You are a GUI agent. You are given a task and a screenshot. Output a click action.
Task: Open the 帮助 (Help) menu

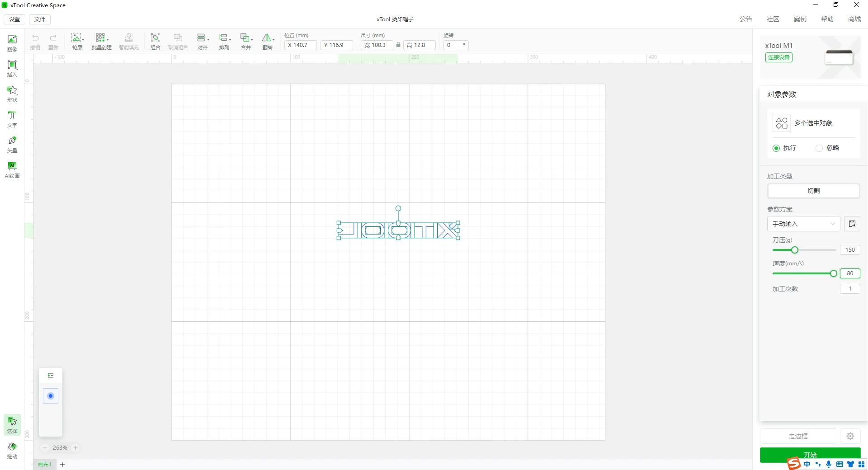pyautogui.click(x=827, y=19)
